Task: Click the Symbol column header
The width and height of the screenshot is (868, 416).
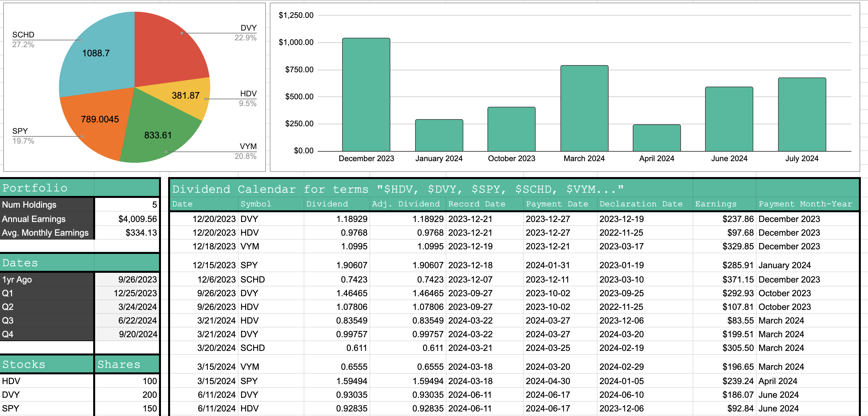Action: 271,204
